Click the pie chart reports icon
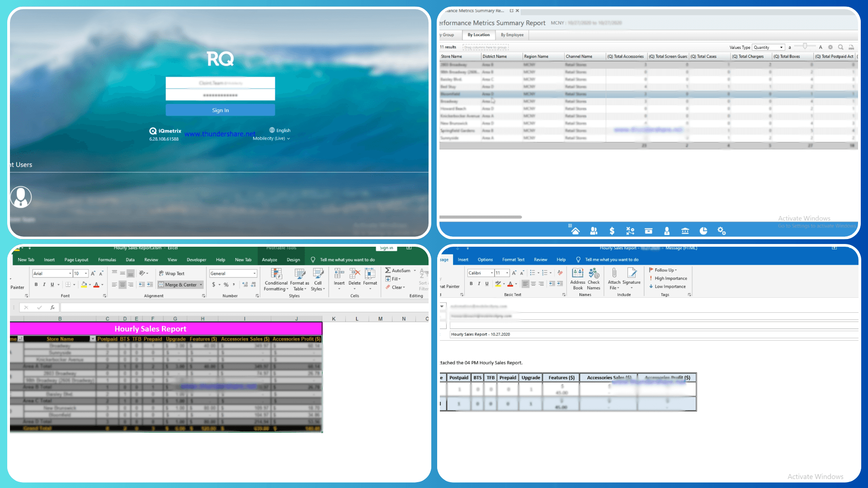 [x=703, y=231]
